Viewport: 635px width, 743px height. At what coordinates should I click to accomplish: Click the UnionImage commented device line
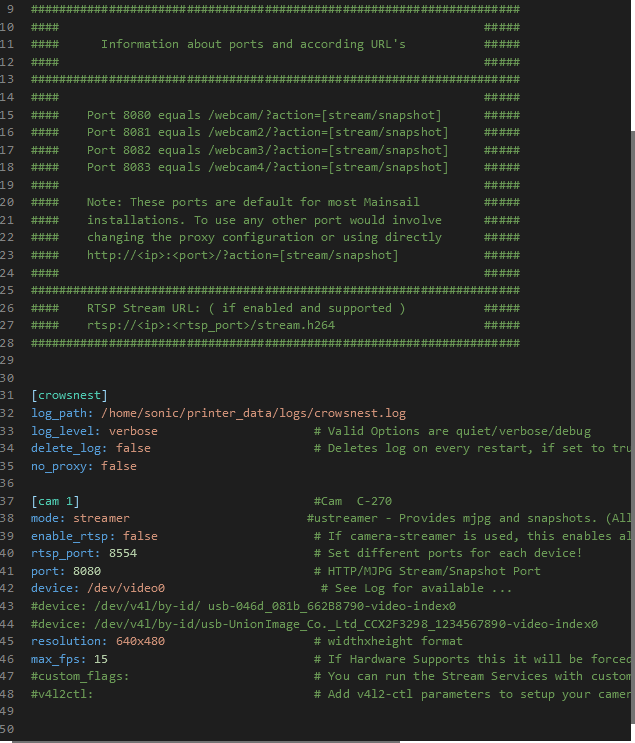coord(314,624)
